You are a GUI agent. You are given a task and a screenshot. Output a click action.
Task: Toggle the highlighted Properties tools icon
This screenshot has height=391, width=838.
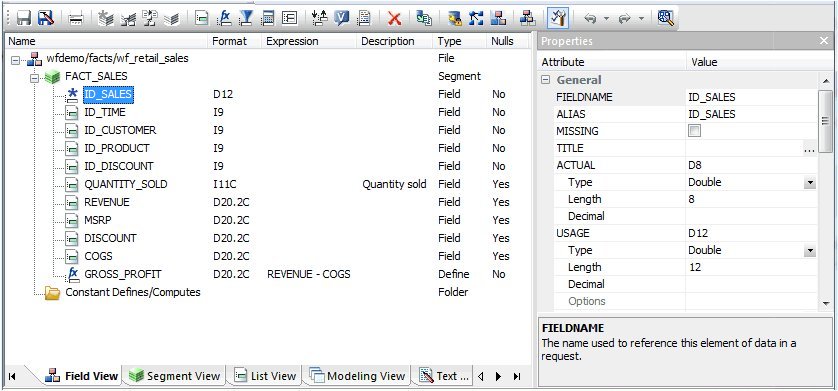pos(558,19)
